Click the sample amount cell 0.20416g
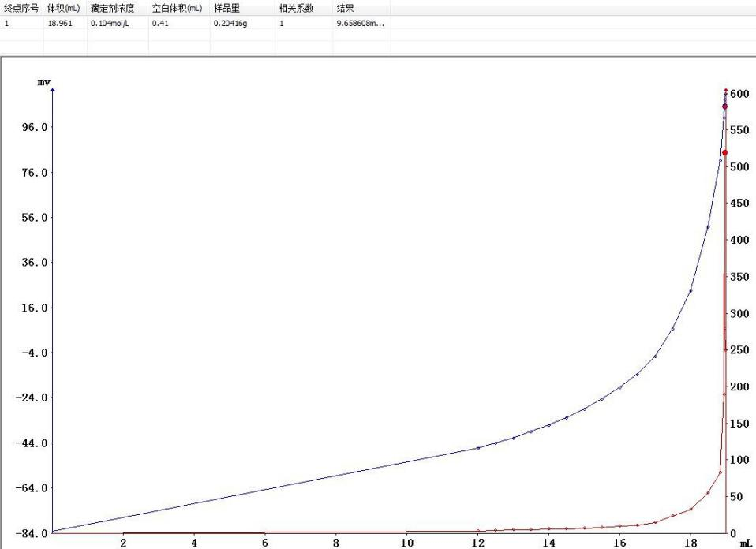 (x=230, y=24)
